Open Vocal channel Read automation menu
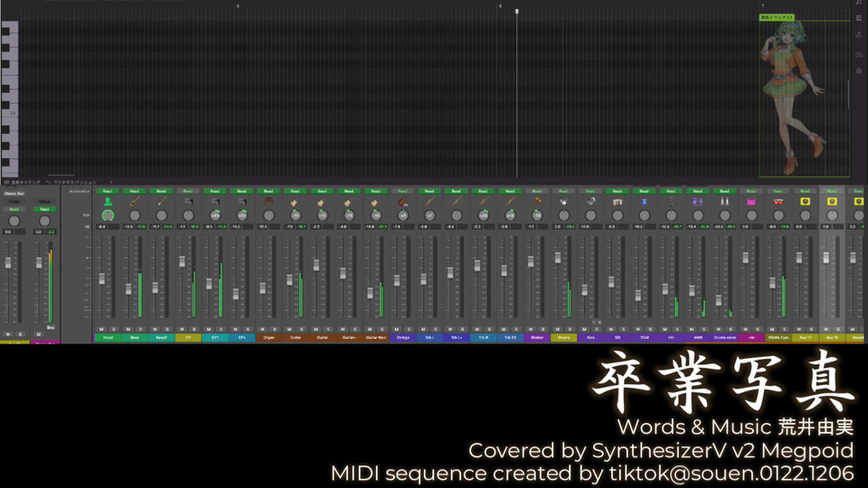868x488 pixels. tap(108, 191)
